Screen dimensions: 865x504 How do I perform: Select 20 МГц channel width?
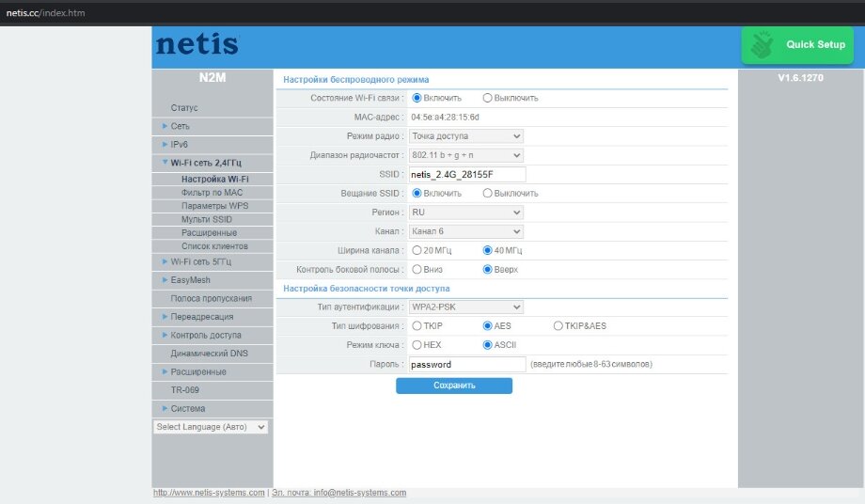(417, 250)
